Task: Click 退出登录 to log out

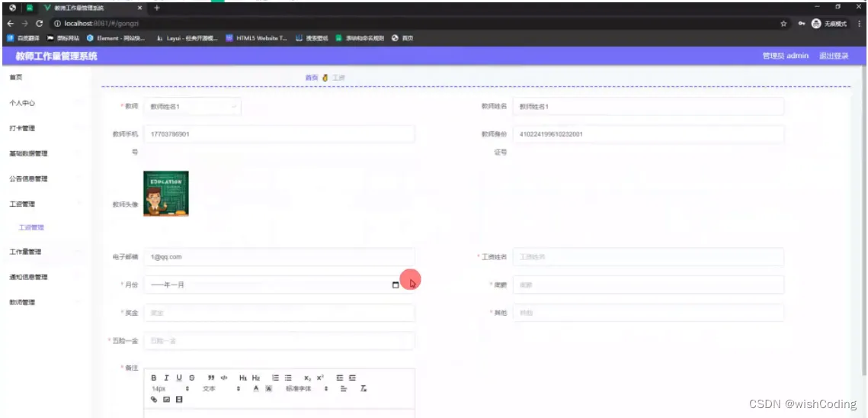Action: point(834,56)
